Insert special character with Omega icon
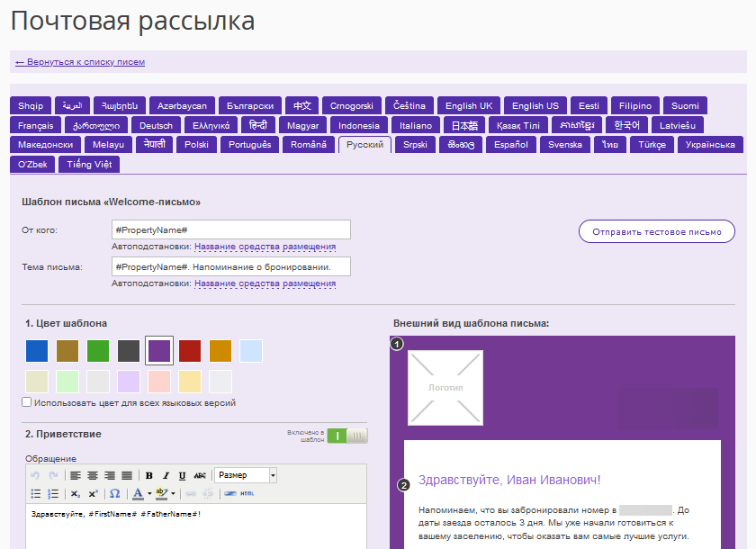The height and width of the screenshot is (549, 756). [114, 493]
